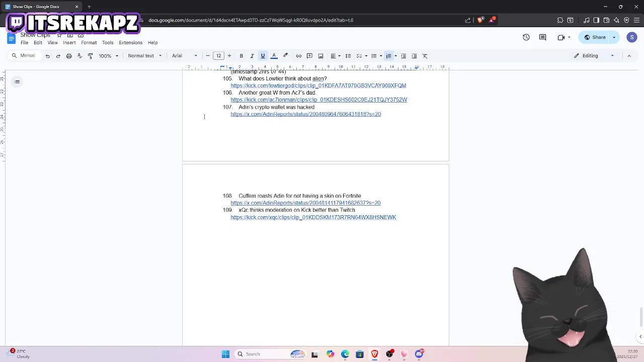Toggle bold formatting
Image resolution: width=644 pixels, height=362 pixels.
[x=242, y=56]
